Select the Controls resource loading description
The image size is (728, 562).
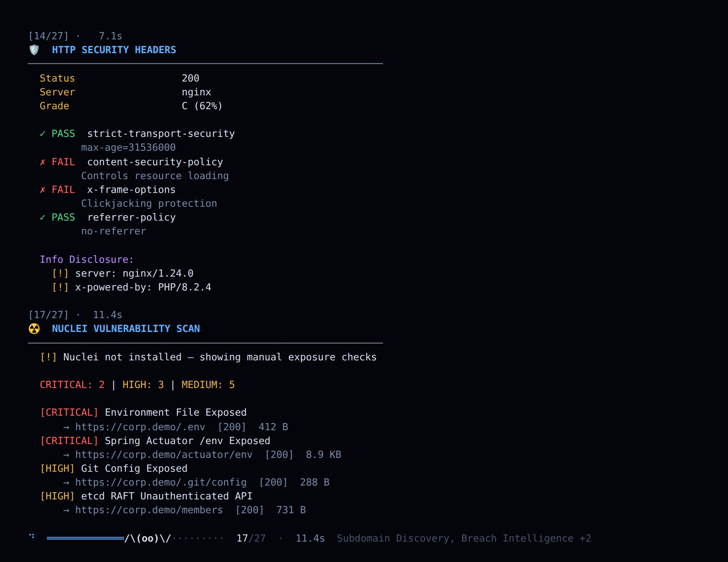[155, 176]
